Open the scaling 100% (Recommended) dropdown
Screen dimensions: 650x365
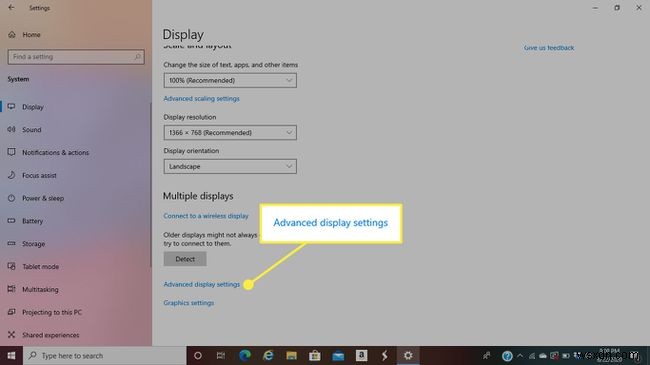coord(230,80)
